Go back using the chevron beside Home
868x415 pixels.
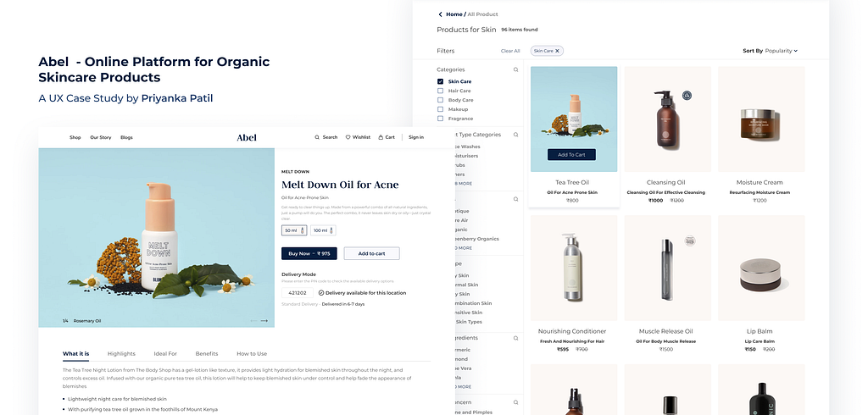tap(440, 14)
